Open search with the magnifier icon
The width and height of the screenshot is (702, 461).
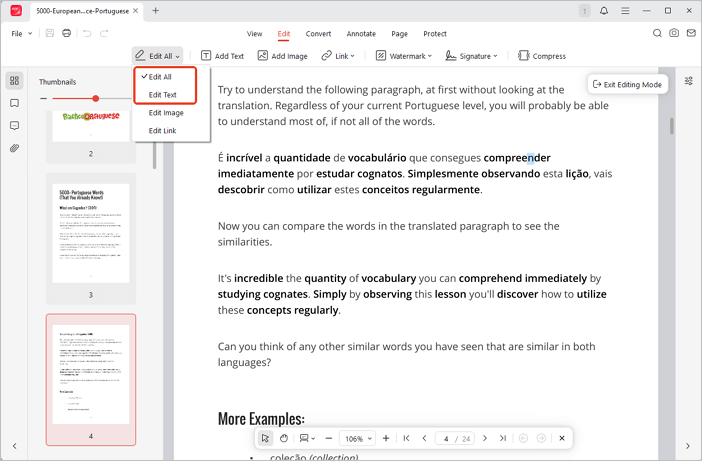[x=657, y=33]
